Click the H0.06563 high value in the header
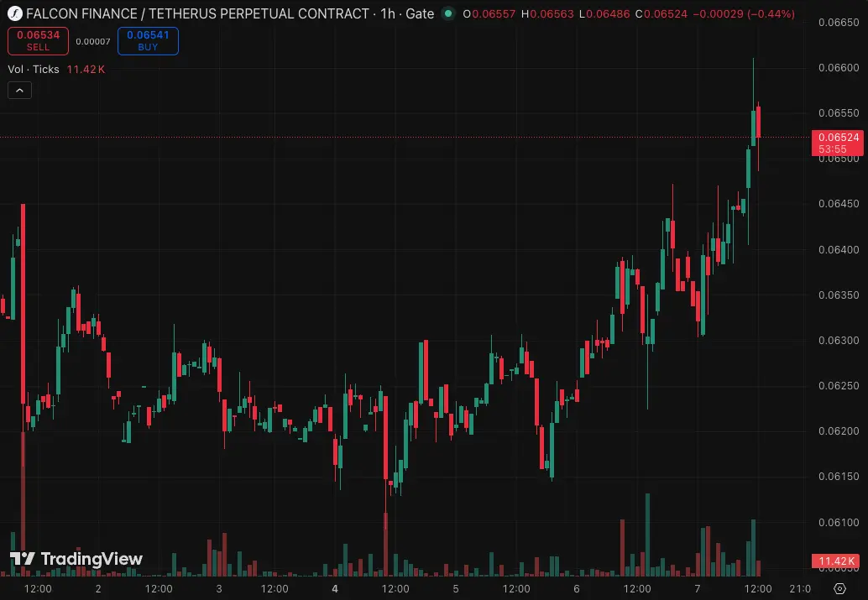Viewport: 868px width, 600px height. pyautogui.click(x=547, y=13)
